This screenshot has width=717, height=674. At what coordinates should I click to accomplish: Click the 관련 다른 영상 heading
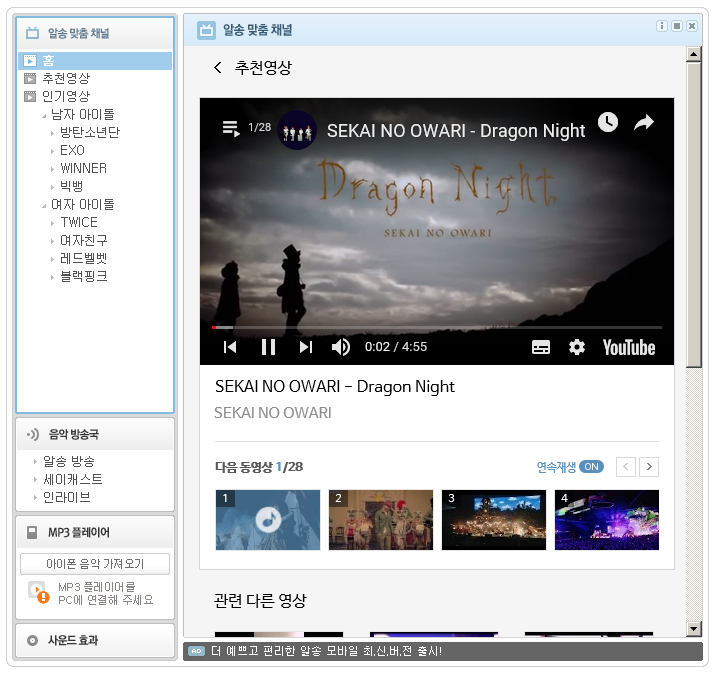tap(260, 601)
